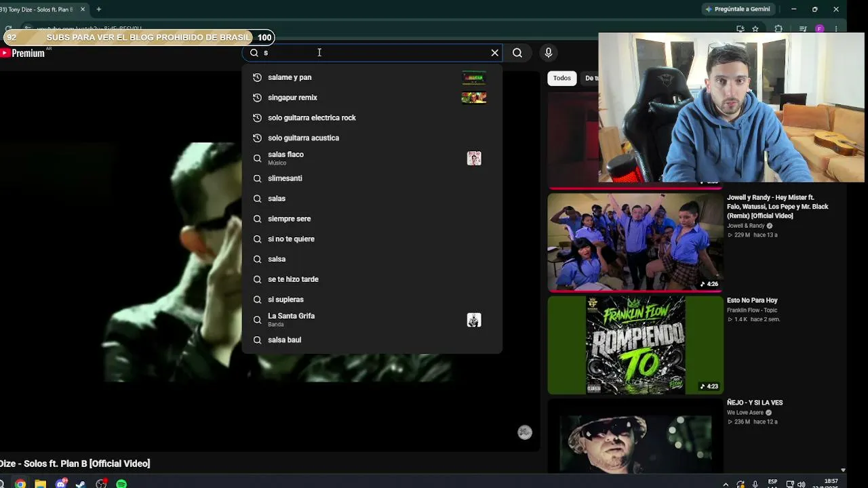
Task: Click search icon beside "slimesanti" suggestion
Action: (257, 178)
